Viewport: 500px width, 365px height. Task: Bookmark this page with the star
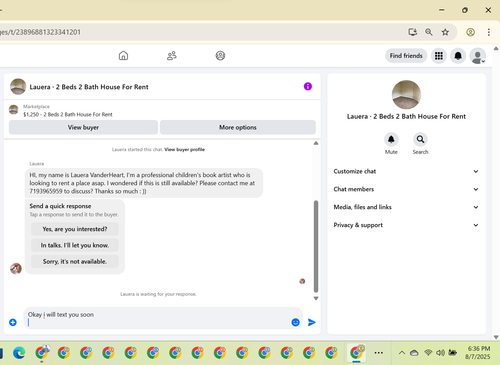445,32
